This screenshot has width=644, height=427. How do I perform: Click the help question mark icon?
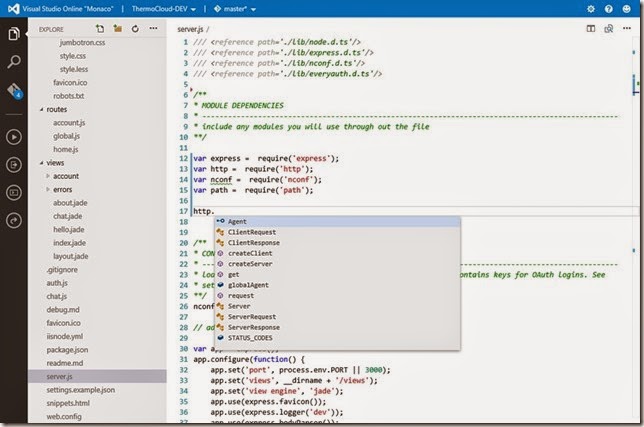tap(610, 8)
